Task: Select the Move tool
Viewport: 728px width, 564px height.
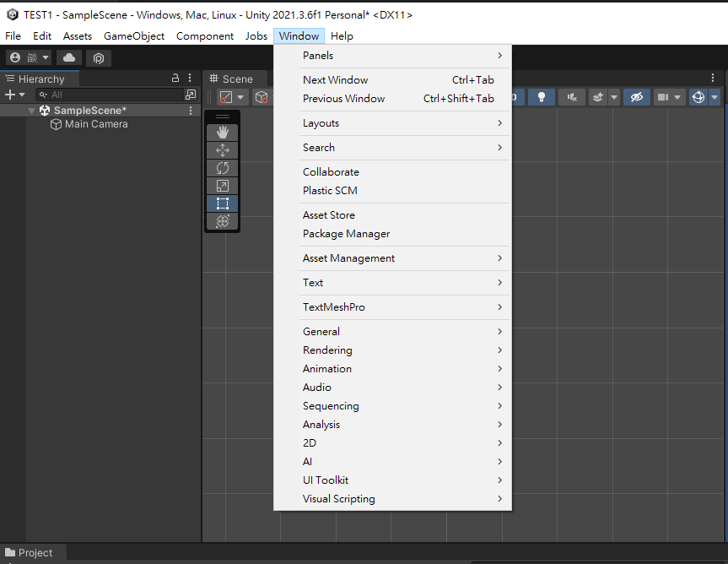Action: 223,150
